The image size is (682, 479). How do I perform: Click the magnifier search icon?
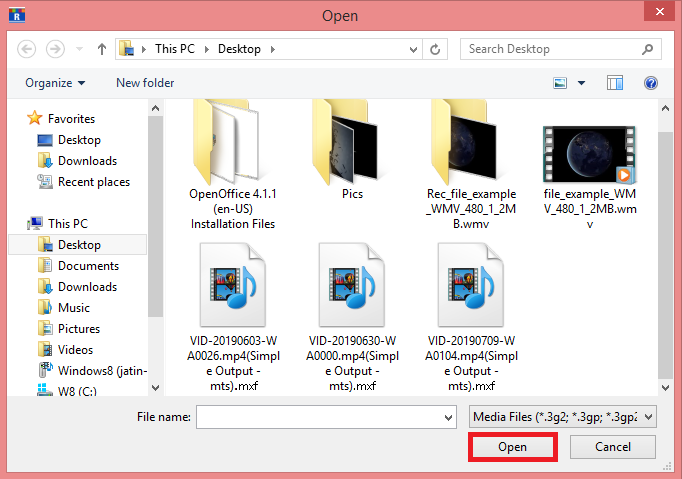click(x=647, y=49)
